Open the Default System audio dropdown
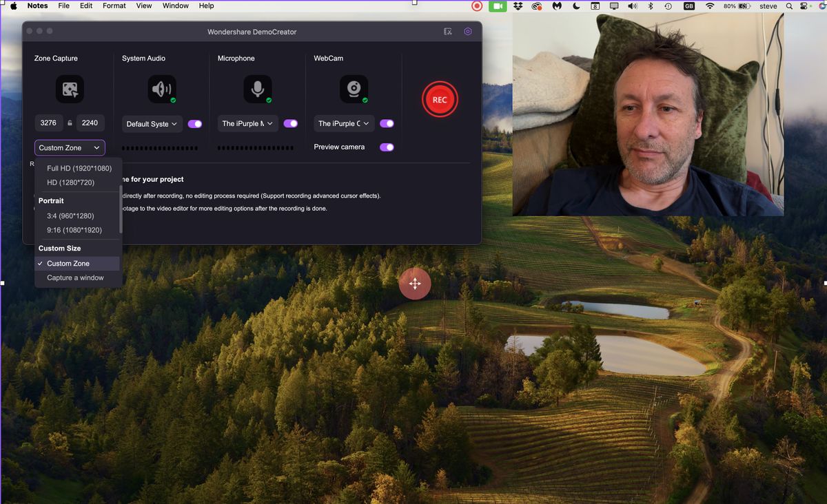827x504 pixels. click(x=151, y=124)
